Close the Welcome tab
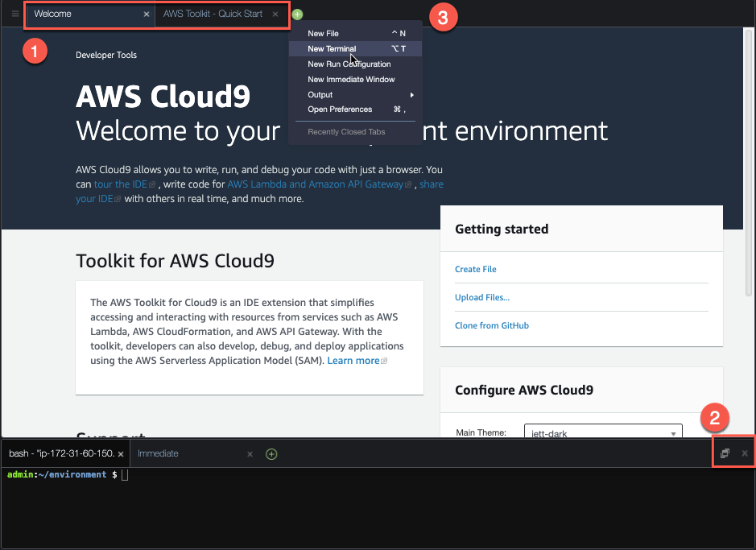This screenshot has width=756, height=550. point(147,14)
